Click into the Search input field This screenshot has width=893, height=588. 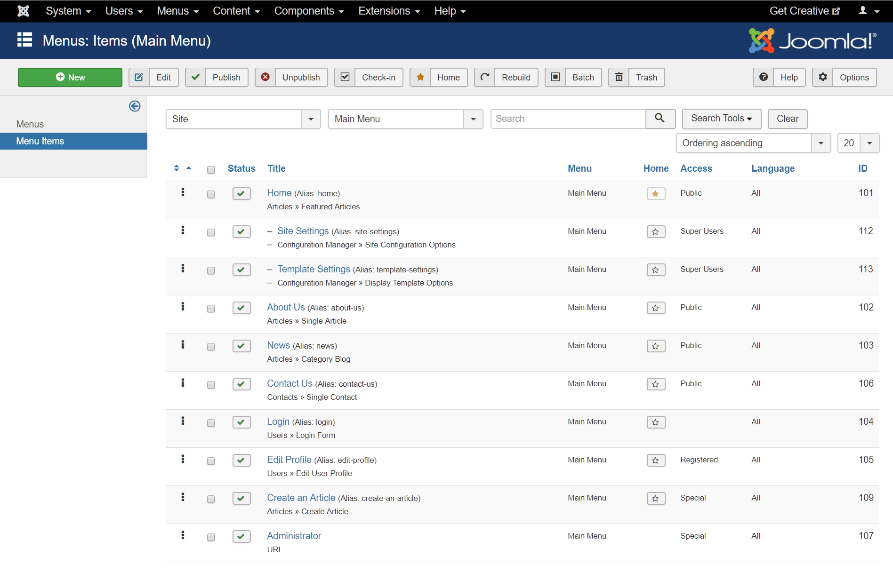point(568,119)
